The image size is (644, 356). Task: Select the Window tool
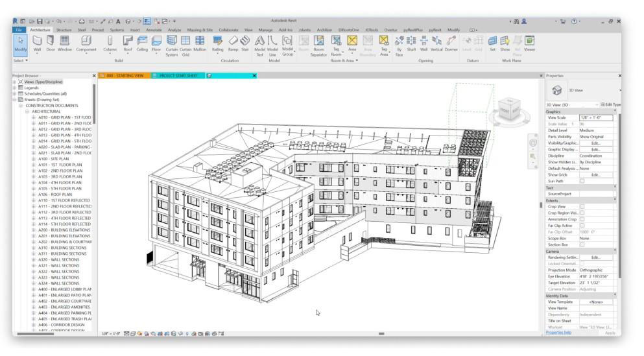(65, 42)
